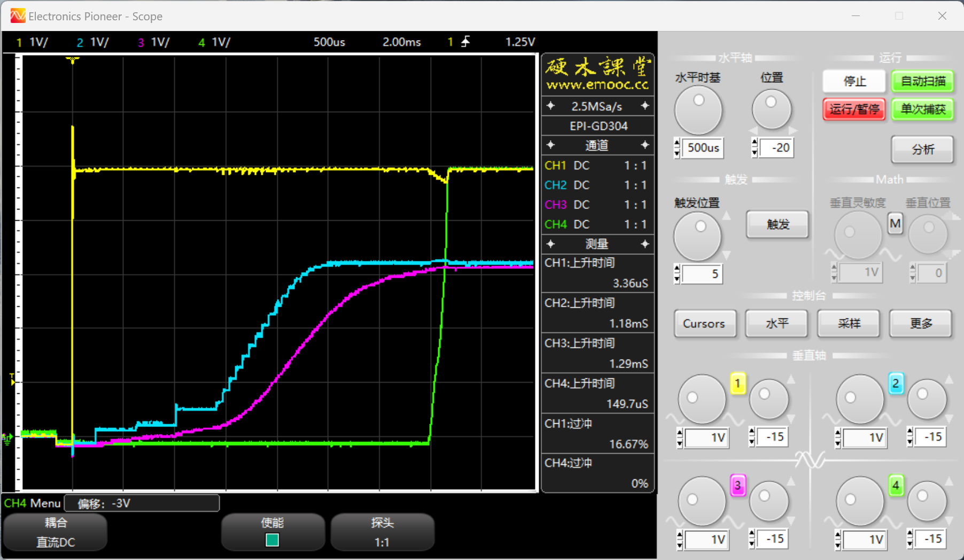Click up triangle beside channel 2 position knob
This screenshot has width=964, height=560.
[x=949, y=379]
